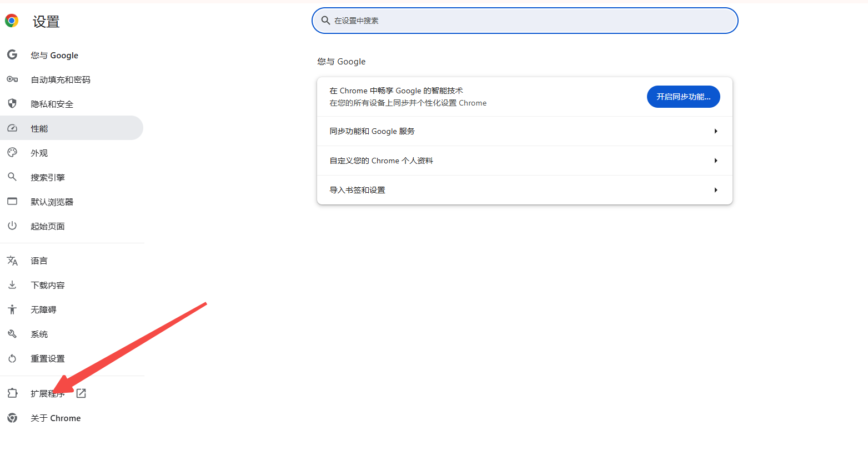Image resolution: width=868 pixels, height=465 pixels.
Task: Open 扩展程序 link in sidebar
Action: (x=72, y=393)
